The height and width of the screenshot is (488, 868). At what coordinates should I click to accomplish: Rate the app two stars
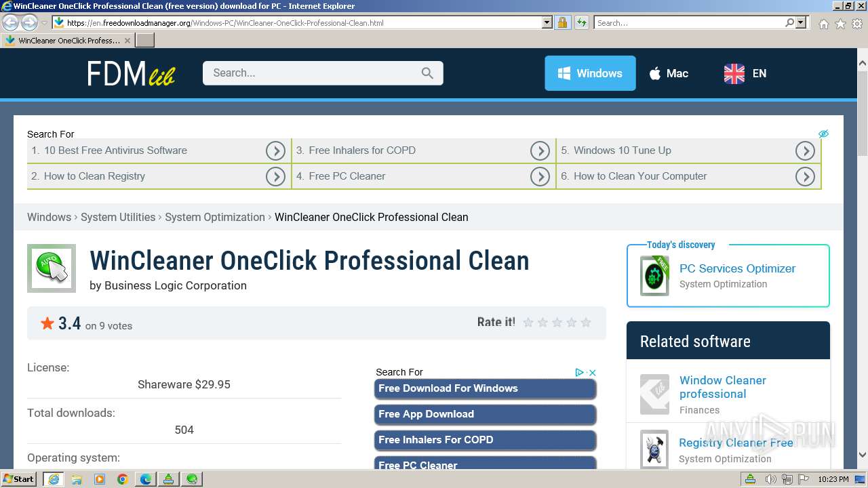(542, 323)
